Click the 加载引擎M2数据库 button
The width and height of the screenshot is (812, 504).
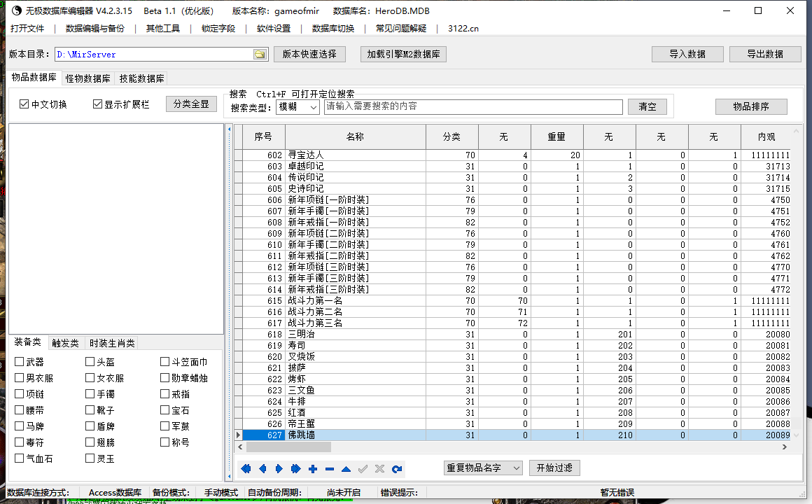pyautogui.click(x=403, y=54)
